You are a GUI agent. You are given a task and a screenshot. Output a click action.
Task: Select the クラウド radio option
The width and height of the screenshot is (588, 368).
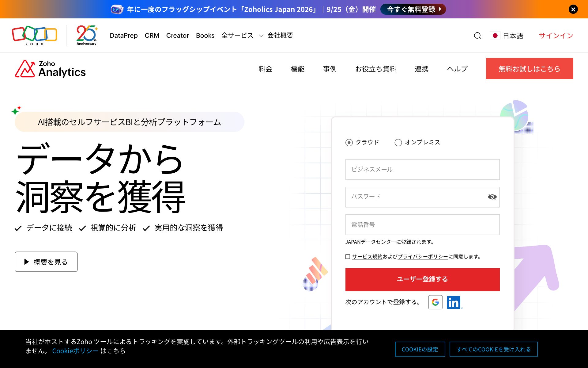(349, 143)
